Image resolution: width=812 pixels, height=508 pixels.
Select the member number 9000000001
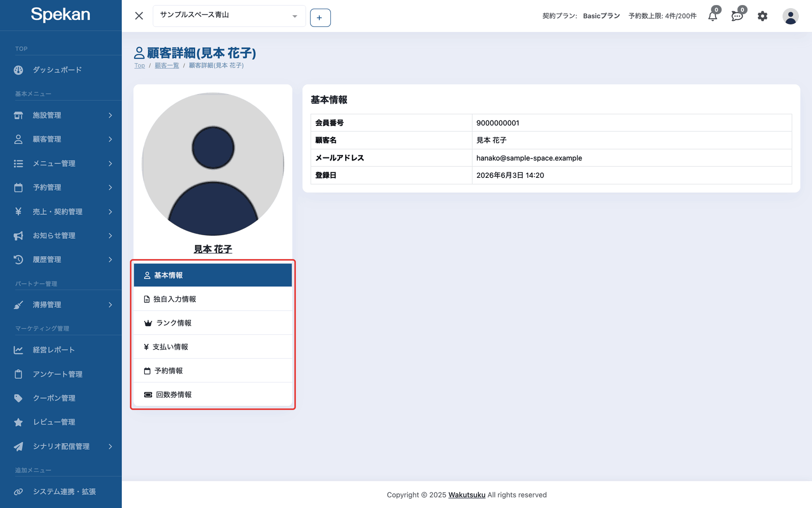point(498,123)
